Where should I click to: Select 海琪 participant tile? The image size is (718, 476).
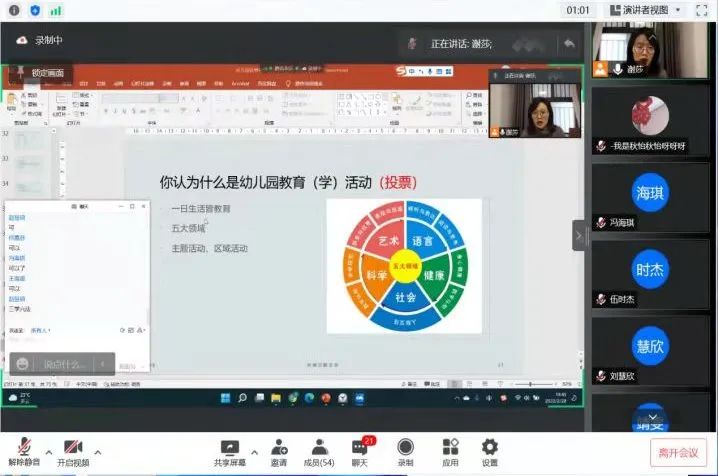[650, 192]
